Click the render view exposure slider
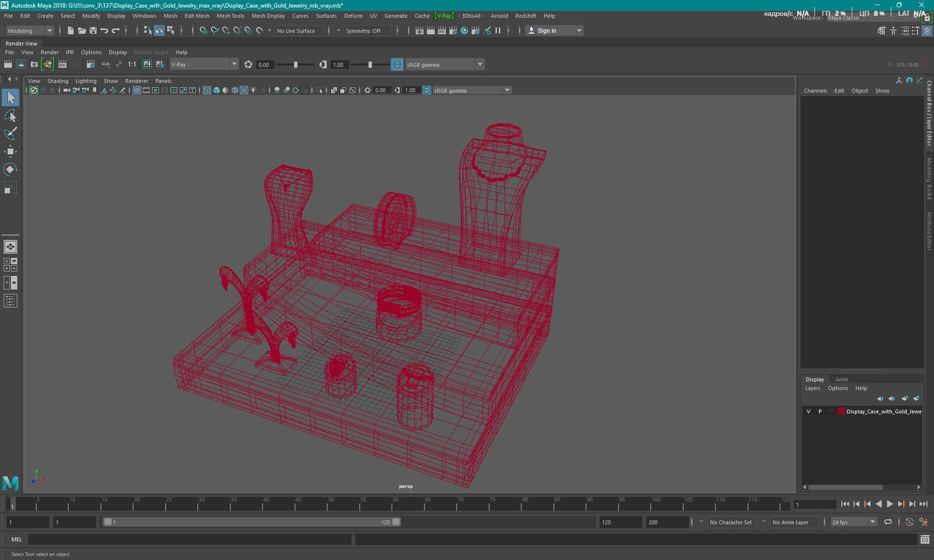 coord(296,65)
